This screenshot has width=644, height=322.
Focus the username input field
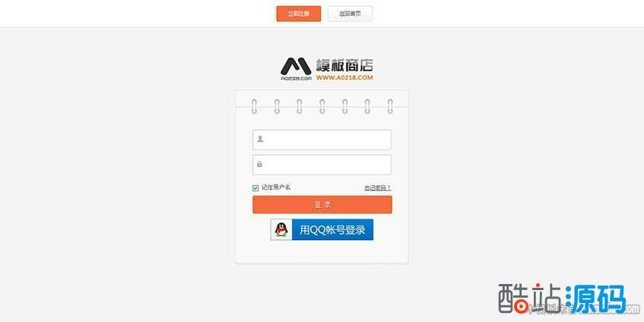tap(322, 140)
